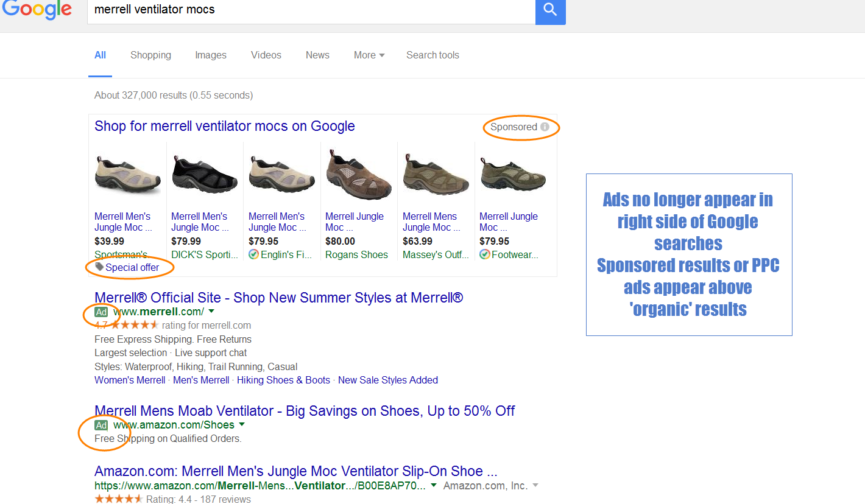Select the All results tab
The image size is (865, 504).
(x=100, y=55)
